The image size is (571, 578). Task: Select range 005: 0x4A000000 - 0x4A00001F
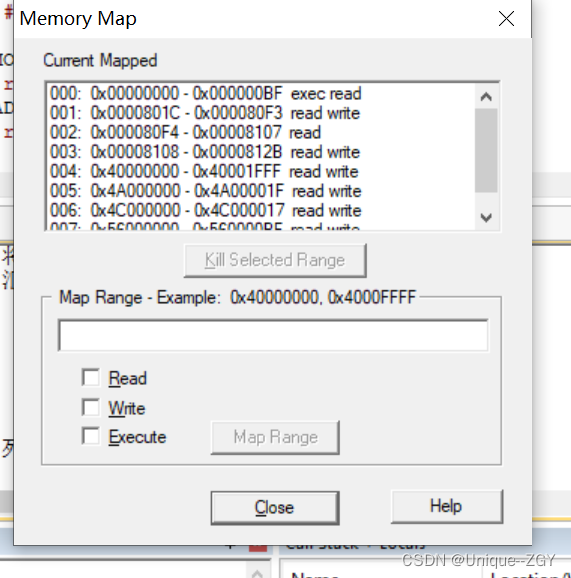pyautogui.click(x=261, y=191)
